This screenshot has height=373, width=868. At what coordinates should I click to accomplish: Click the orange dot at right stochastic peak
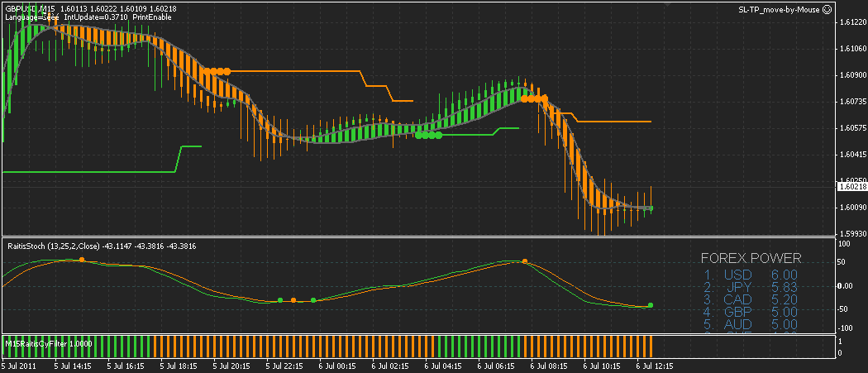[x=524, y=261]
